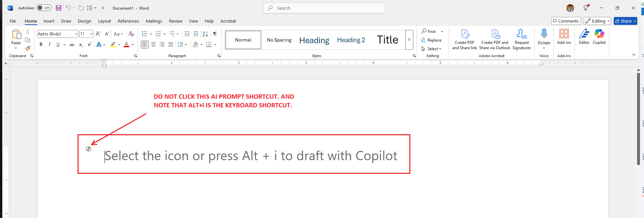644x218 pixels.
Task: Toggle AutoSave switch
Action: click(x=44, y=8)
